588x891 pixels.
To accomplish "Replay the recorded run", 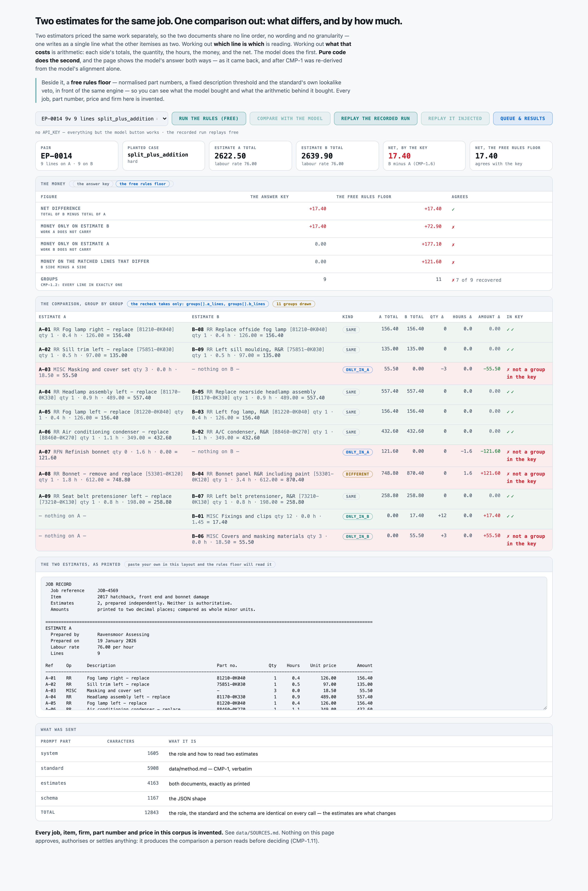I will point(375,119).
